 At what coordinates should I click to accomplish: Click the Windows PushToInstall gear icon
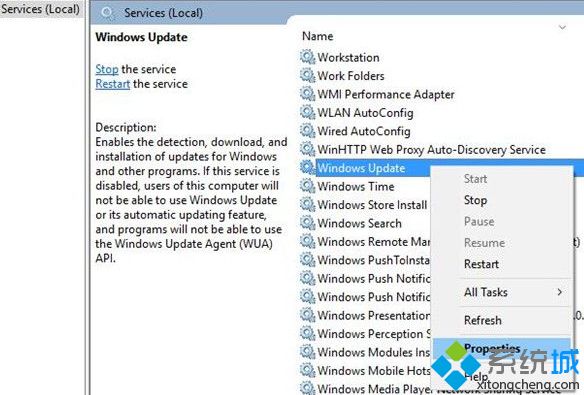pos(308,260)
